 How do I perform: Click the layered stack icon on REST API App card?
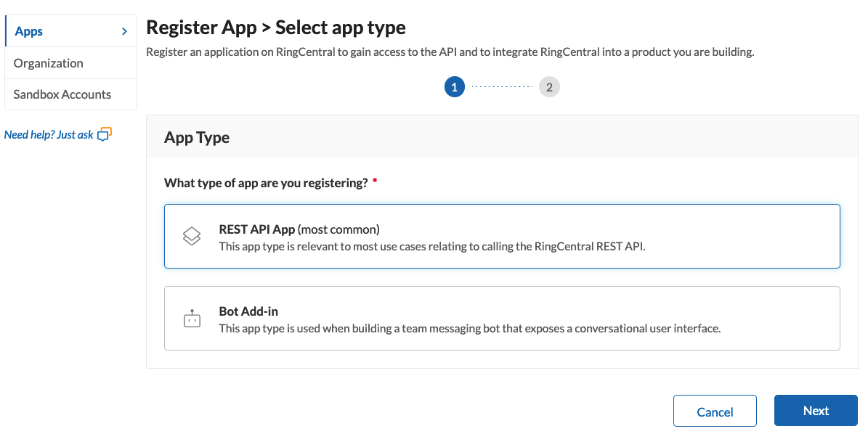click(x=192, y=235)
